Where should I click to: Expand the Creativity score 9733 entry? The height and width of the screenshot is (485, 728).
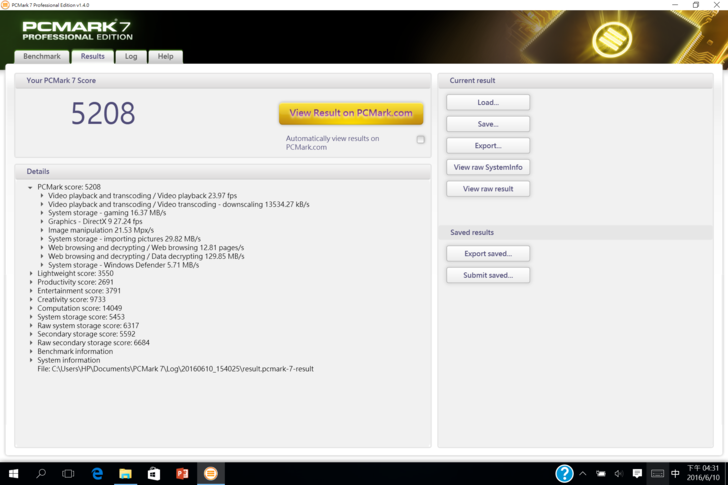(31, 299)
